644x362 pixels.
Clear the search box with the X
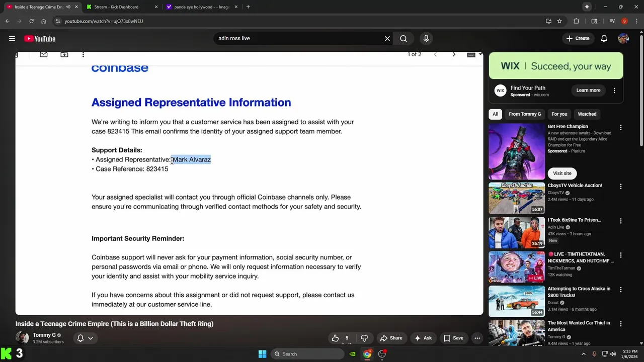point(387,39)
